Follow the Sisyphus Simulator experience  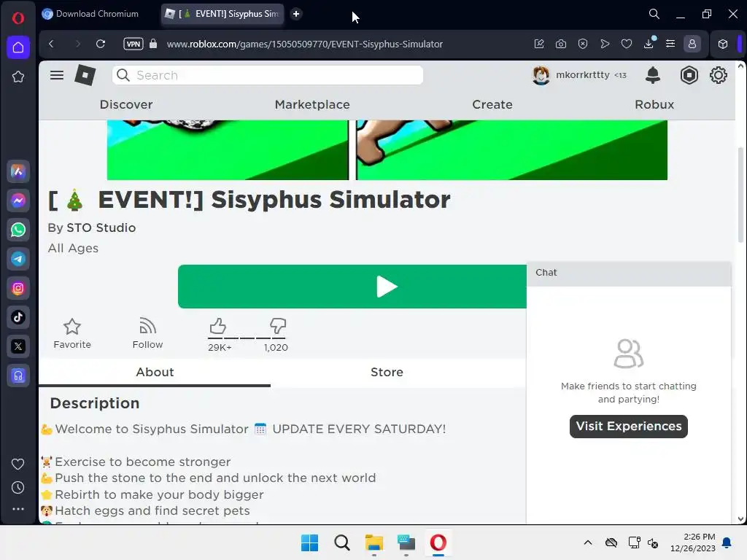coord(147,333)
